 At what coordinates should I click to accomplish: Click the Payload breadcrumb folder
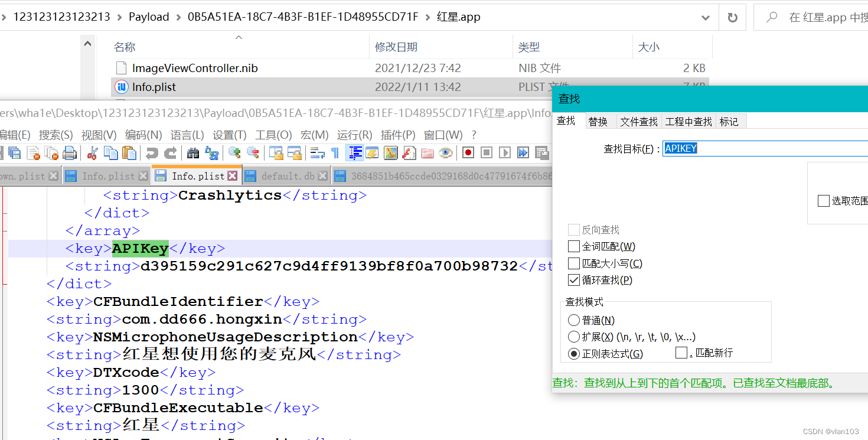pyautogui.click(x=149, y=17)
